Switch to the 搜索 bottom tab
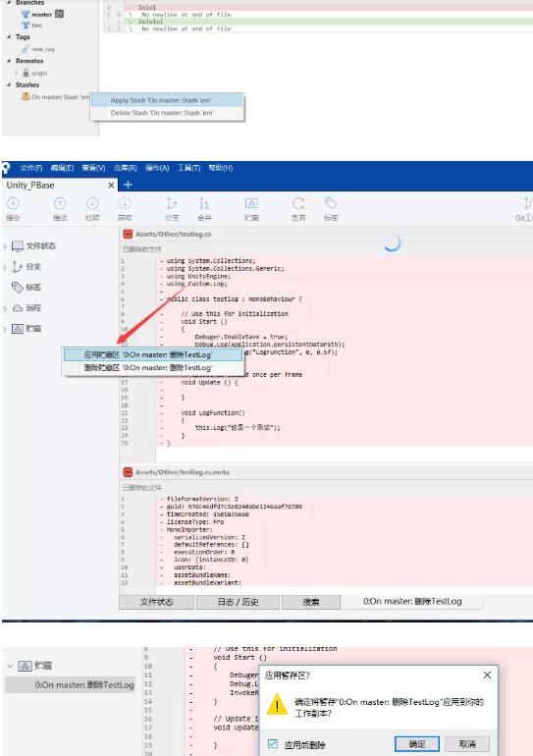Viewport: 533px width, 756px height. coord(311,602)
